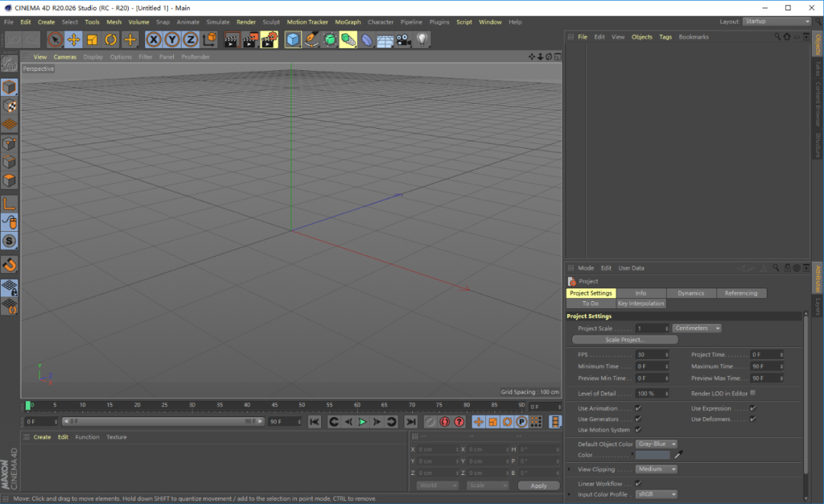Toggle Enable Snap (S icon)
This screenshot has height=504, width=824.
tap(9, 241)
